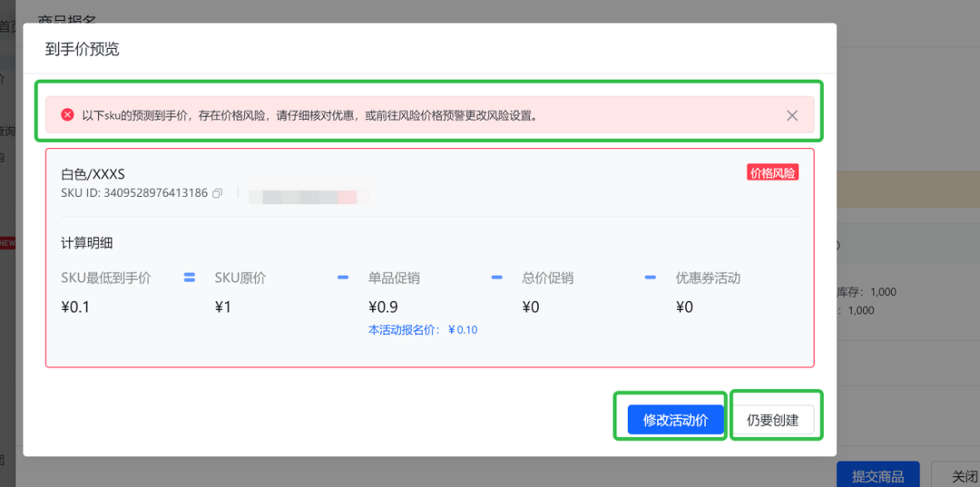
Task: Click the equals icon after SKU最低到手价
Action: pos(190,278)
